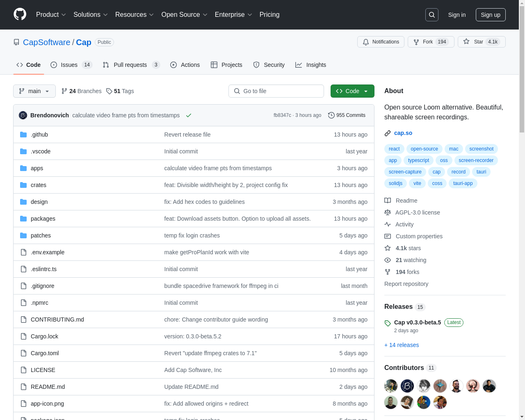Click the book icon beside Readme
525x420 pixels.
point(388,201)
